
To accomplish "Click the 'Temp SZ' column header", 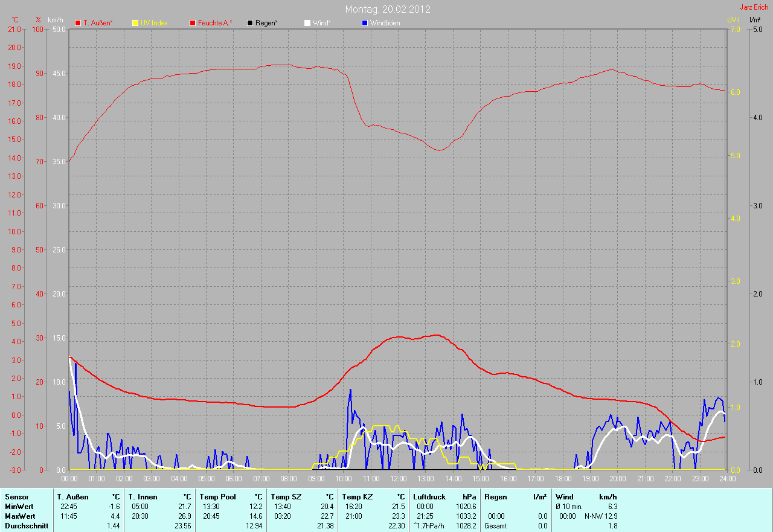I will point(286,497).
